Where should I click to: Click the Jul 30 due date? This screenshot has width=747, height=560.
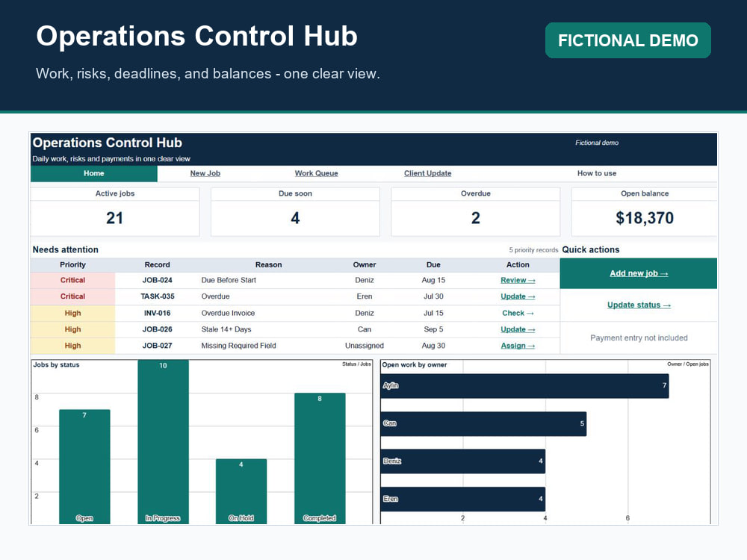point(433,296)
